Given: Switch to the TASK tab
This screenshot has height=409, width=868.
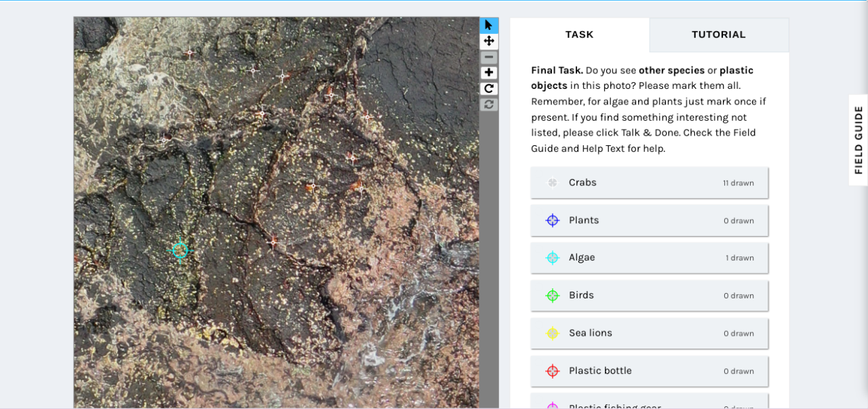Looking at the screenshot, I should click(x=580, y=35).
